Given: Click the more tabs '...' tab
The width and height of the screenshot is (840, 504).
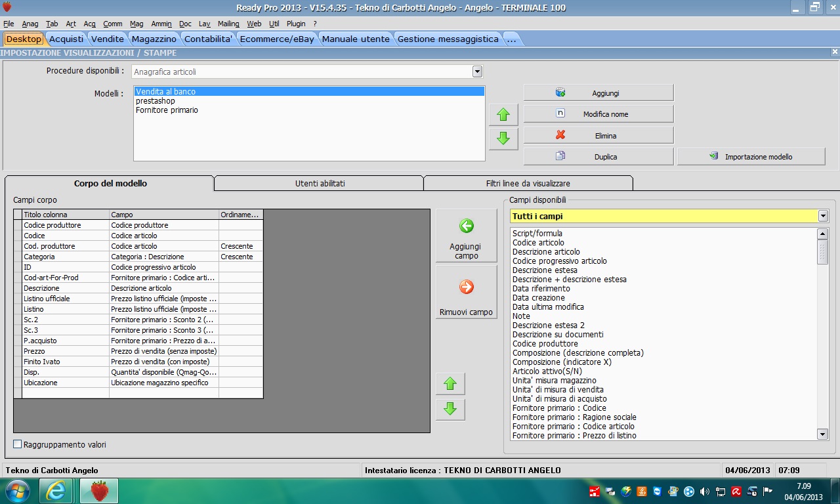Looking at the screenshot, I should pyautogui.click(x=511, y=39).
